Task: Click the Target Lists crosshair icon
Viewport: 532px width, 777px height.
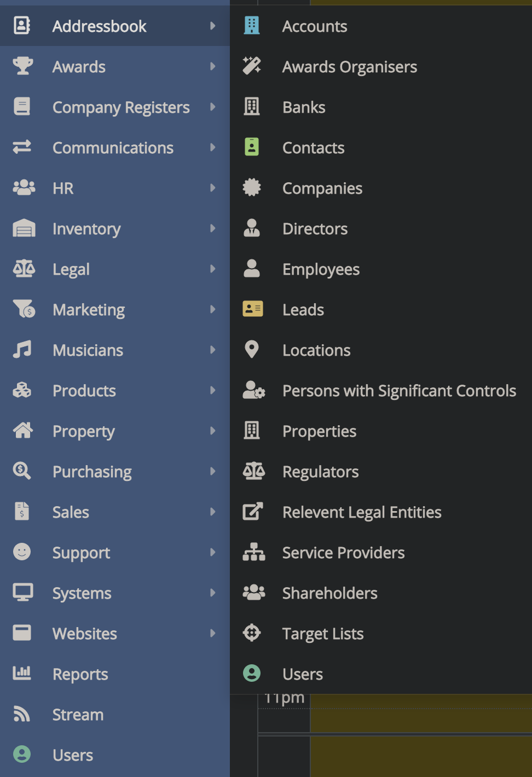Action: 252,633
